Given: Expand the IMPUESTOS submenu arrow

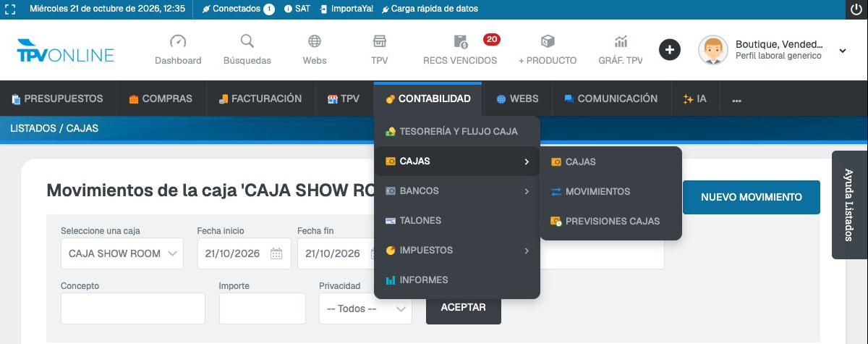Looking at the screenshot, I should click(x=527, y=251).
